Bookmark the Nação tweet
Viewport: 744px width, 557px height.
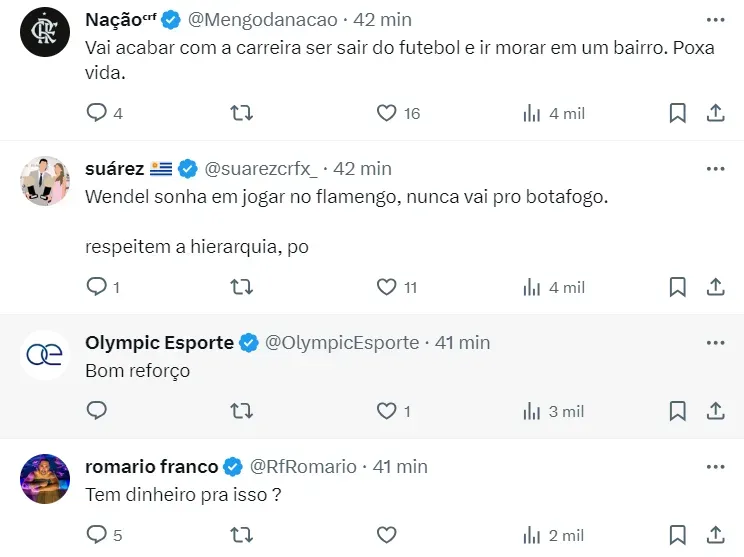tap(677, 113)
